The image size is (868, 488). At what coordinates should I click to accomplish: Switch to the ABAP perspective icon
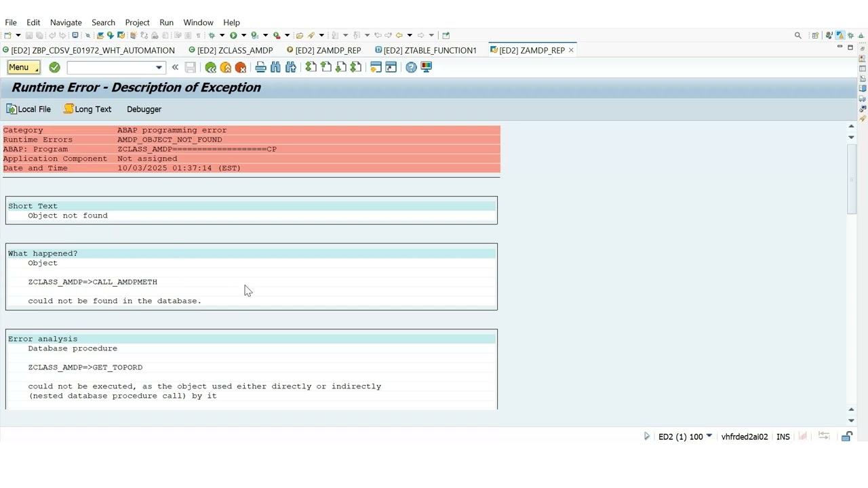click(x=840, y=35)
